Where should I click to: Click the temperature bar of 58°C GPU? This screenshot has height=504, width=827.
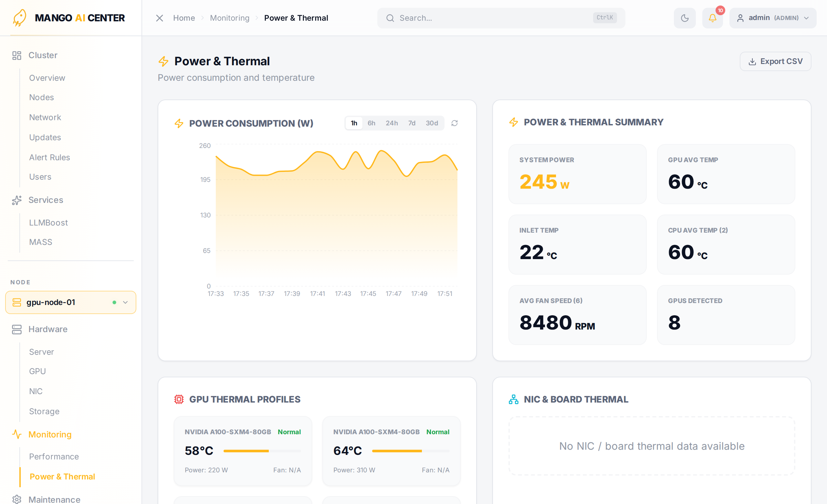262,451
